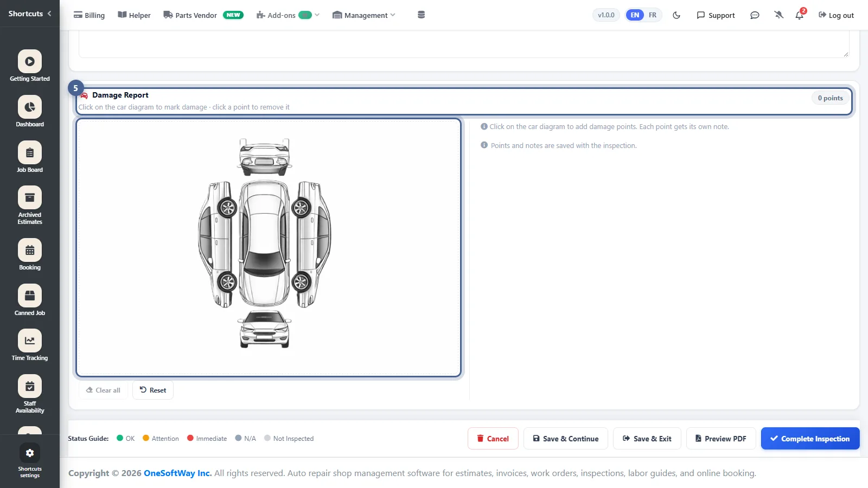Click Save & Exit
The width and height of the screenshot is (868, 488).
(x=647, y=439)
